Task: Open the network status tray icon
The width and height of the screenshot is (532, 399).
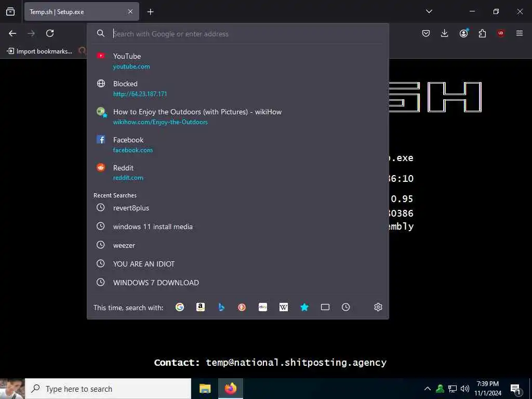Action: click(453, 389)
